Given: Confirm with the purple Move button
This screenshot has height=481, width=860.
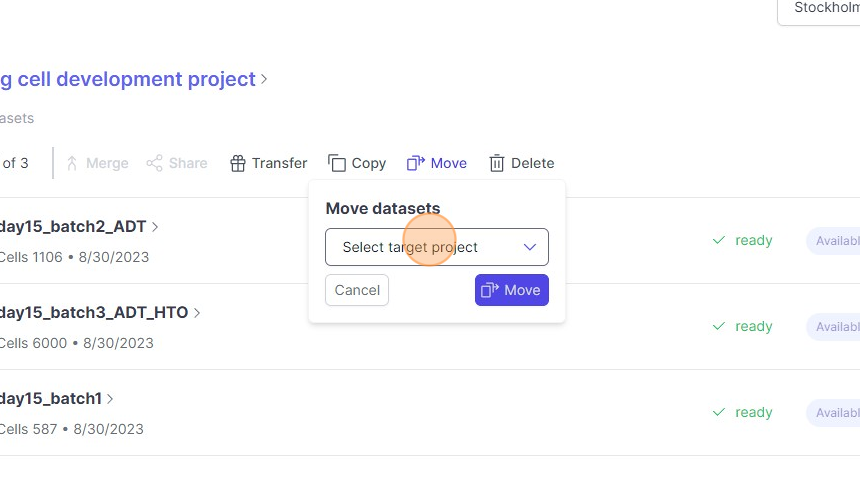Looking at the screenshot, I should [x=511, y=290].
